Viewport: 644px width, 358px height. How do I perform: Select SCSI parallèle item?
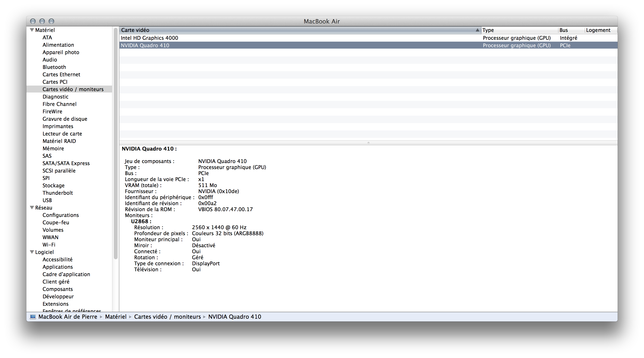click(59, 171)
